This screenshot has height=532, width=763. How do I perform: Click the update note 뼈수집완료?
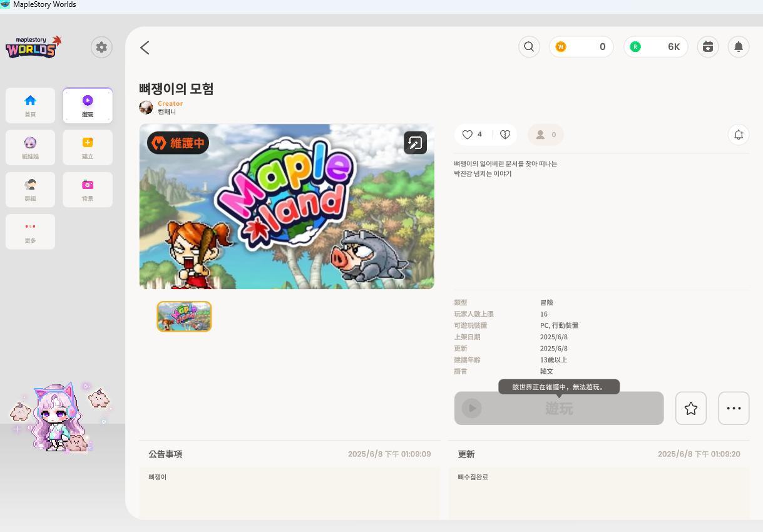473,477
